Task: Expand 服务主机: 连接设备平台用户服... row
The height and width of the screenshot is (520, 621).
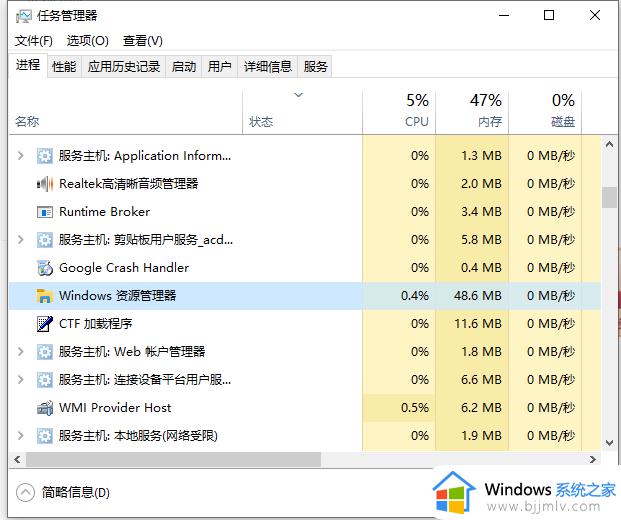Action: pyautogui.click(x=21, y=380)
